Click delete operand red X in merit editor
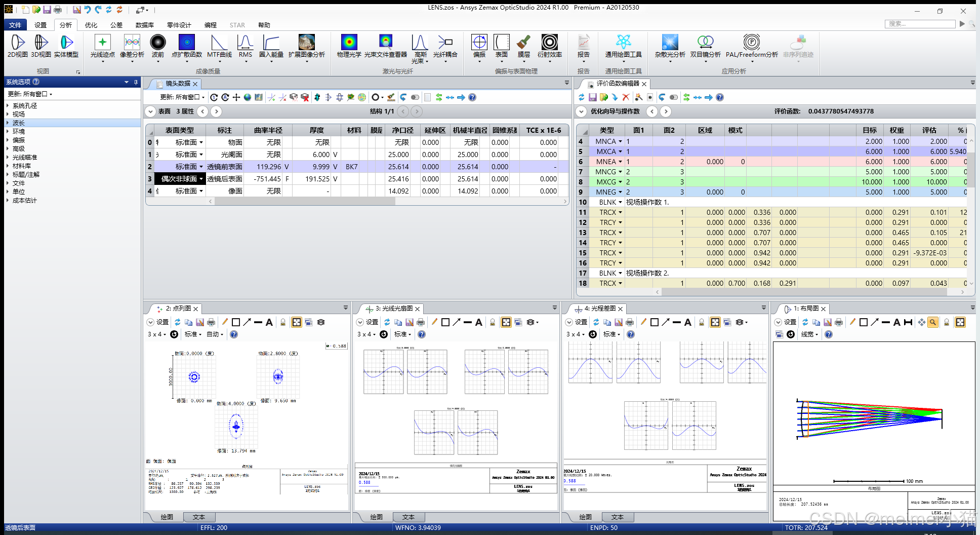Viewport: 980px width, 535px height. [x=626, y=97]
